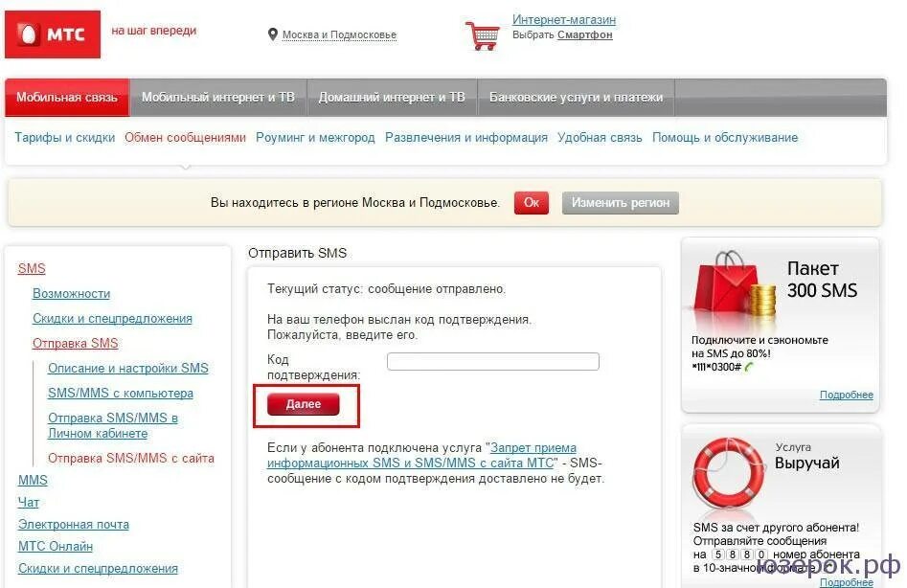Click Подробнее under Пакет 300 SMS
Viewport: 907px width, 588px height.
coord(847,395)
